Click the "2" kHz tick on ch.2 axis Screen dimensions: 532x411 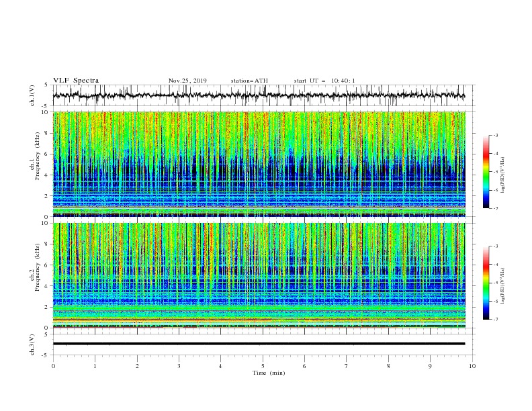coord(47,307)
